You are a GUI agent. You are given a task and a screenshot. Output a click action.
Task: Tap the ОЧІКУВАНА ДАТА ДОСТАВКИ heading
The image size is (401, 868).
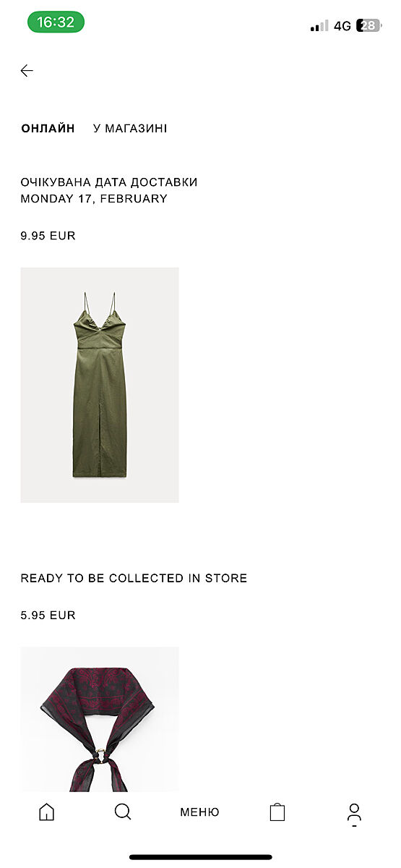109,182
